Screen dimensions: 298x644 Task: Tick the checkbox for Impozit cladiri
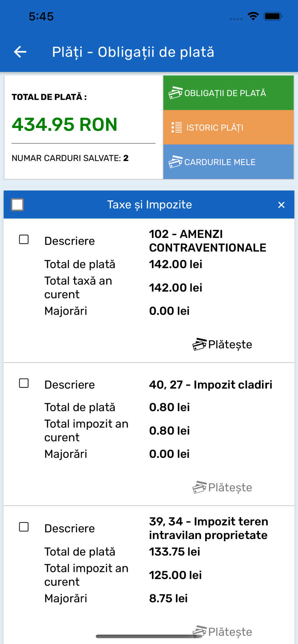coord(24,383)
